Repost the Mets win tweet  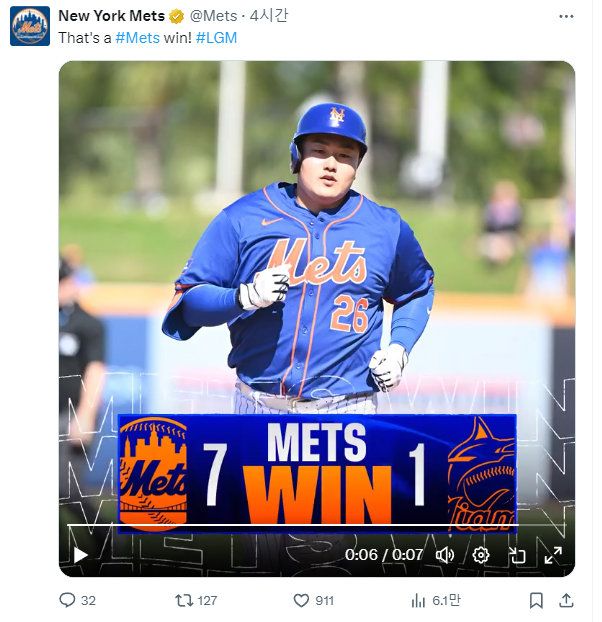[184, 600]
